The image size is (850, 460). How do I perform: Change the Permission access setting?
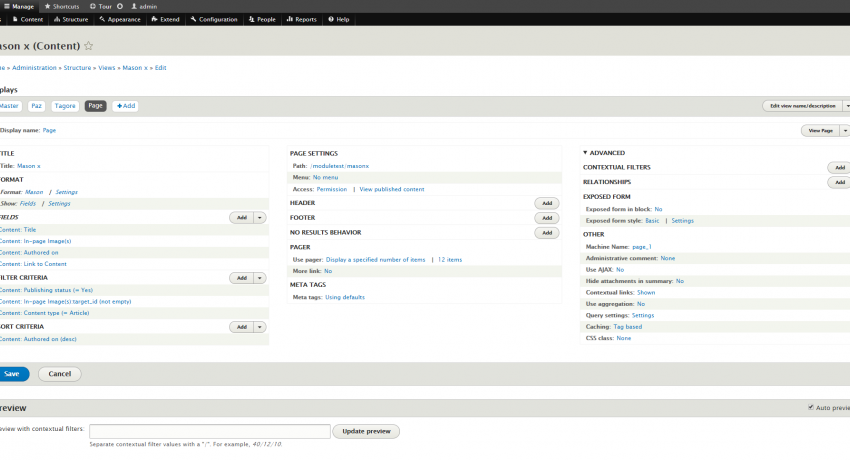(332, 189)
